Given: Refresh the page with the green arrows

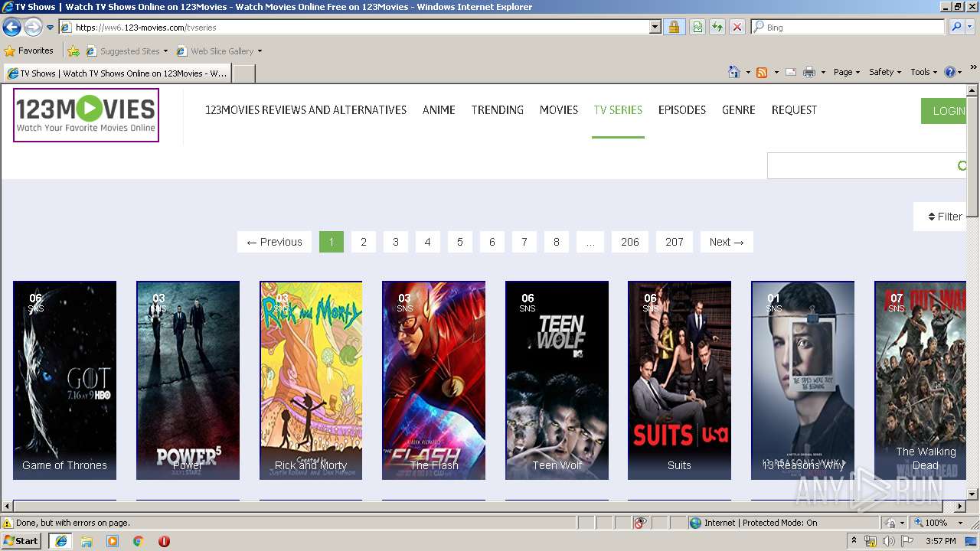Looking at the screenshot, I should 717,28.
